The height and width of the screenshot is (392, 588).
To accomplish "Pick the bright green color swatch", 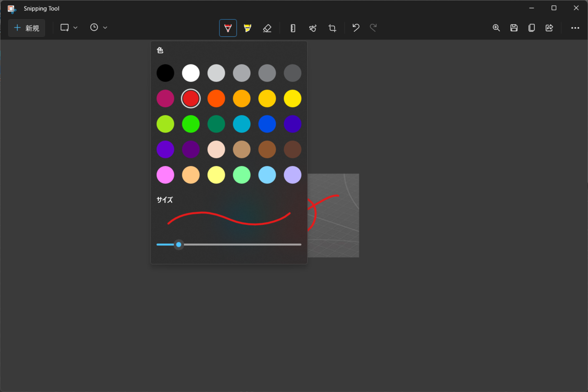I will pyautogui.click(x=191, y=124).
